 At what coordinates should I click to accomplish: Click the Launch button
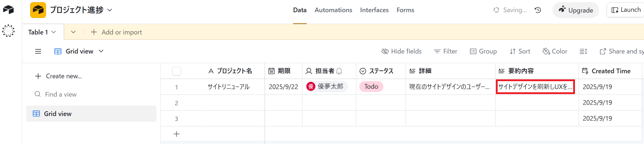coord(626,10)
